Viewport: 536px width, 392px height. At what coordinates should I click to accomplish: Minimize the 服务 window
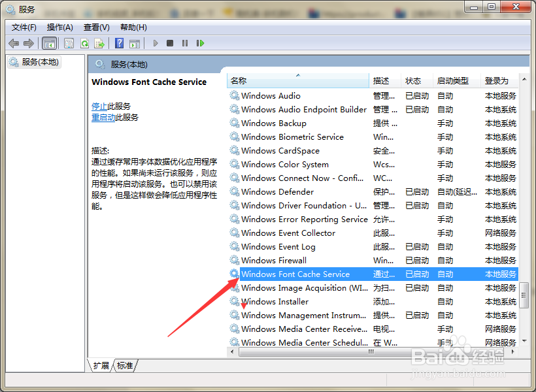474,7
